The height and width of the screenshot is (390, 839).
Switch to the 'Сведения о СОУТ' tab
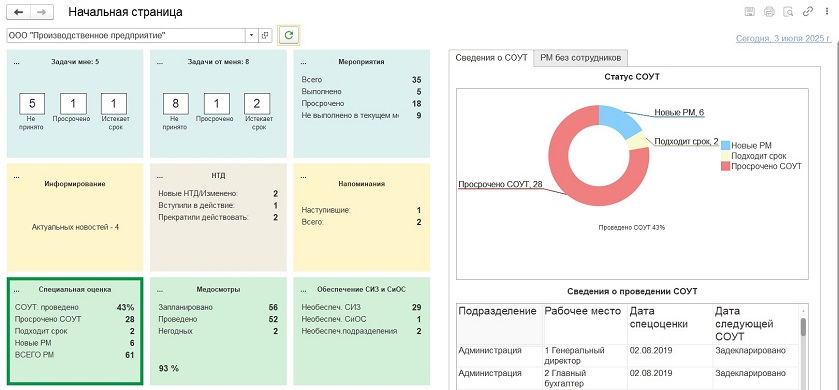491,57
